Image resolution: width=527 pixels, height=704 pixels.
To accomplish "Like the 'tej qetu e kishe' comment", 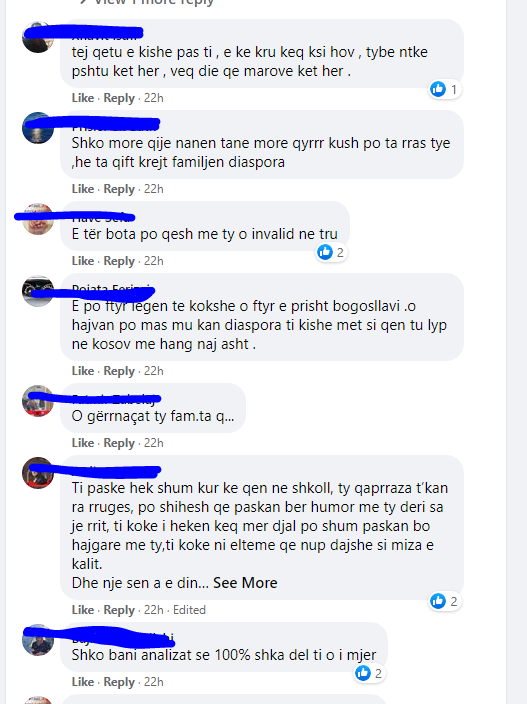I will [83, 98].
